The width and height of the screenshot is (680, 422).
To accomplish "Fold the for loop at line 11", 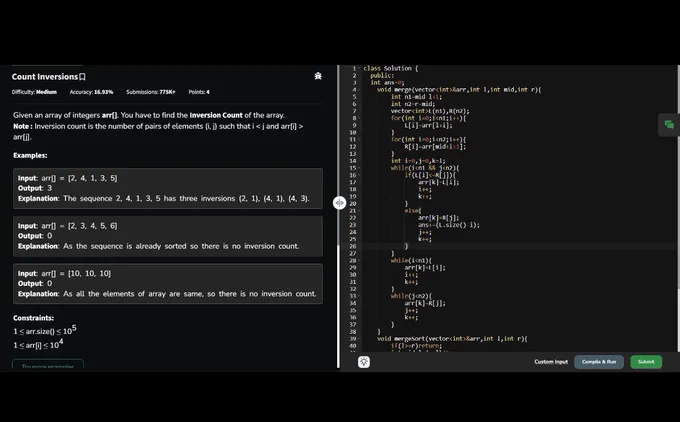I will click(x=360, y=140).
